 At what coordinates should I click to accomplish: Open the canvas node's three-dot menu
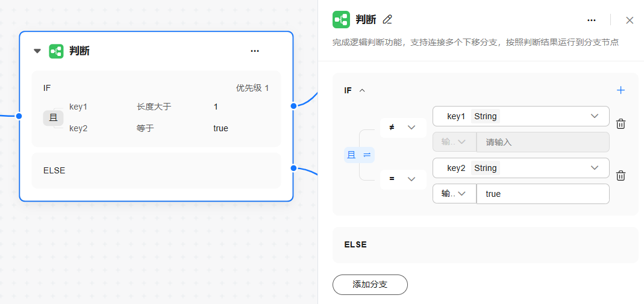coord(255,51)
